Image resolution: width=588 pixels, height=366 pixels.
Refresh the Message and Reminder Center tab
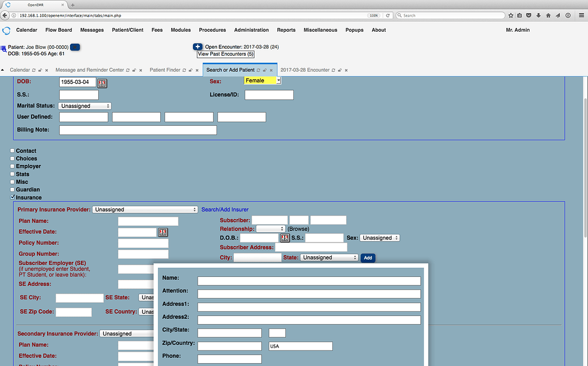[x=127, y=70]
